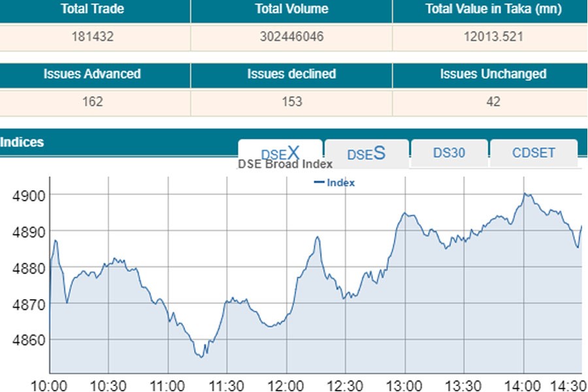Select the Total Volume header cell

(x=291, y=9)
